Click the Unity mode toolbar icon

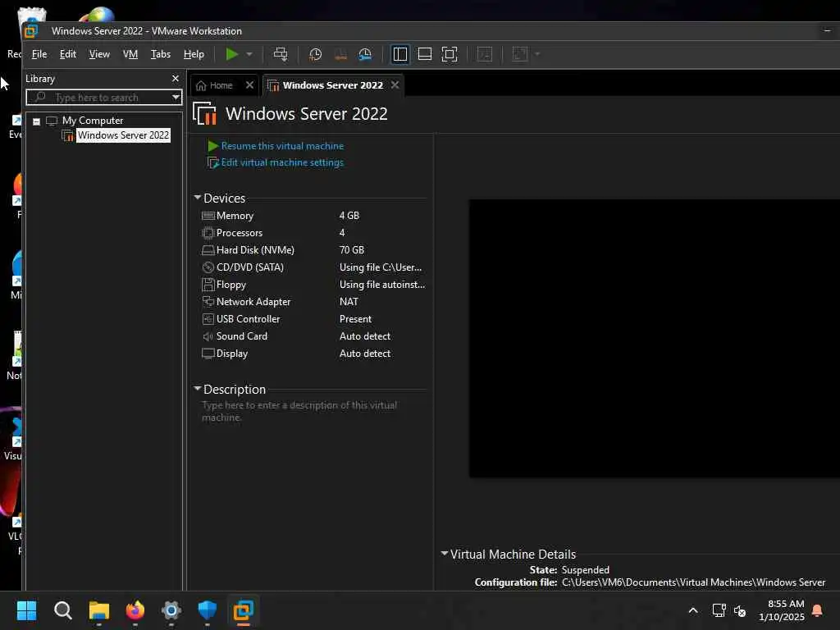coord(484,54)
